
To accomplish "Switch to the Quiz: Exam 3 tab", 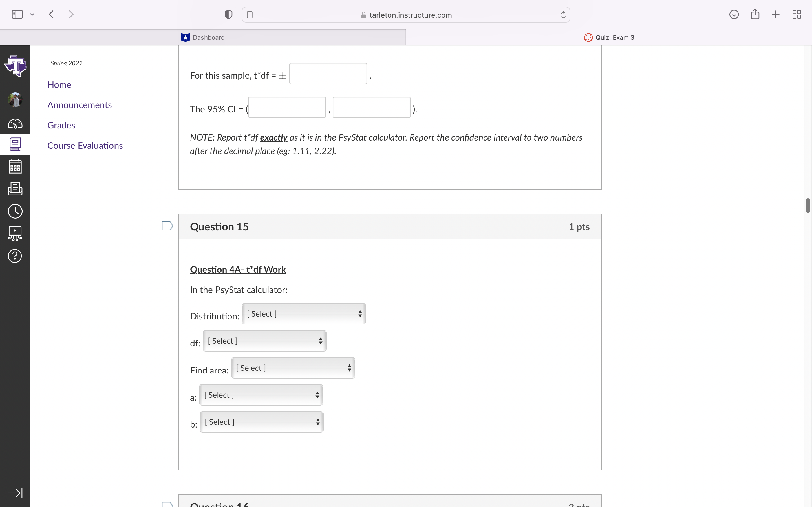I will point(614,37).
